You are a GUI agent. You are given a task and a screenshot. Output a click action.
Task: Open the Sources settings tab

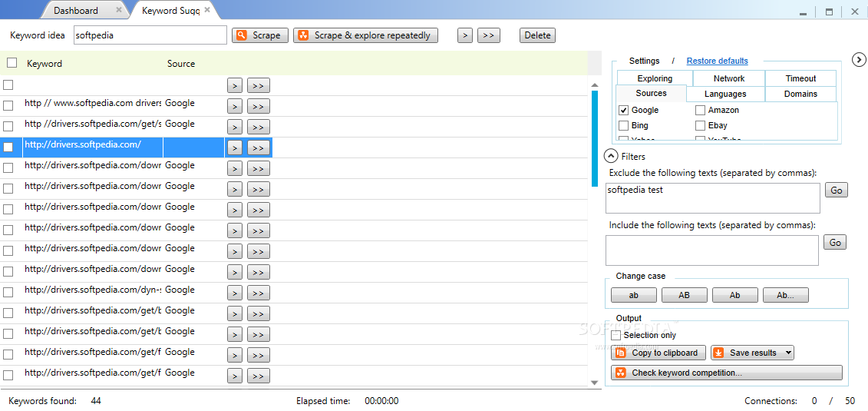651,93
